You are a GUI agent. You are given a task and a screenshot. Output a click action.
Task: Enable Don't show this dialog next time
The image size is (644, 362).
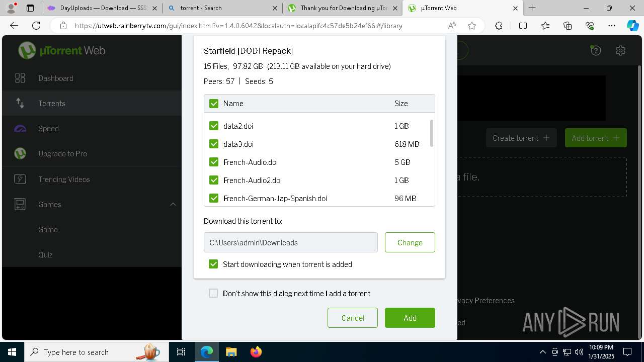tap(213, 293)
